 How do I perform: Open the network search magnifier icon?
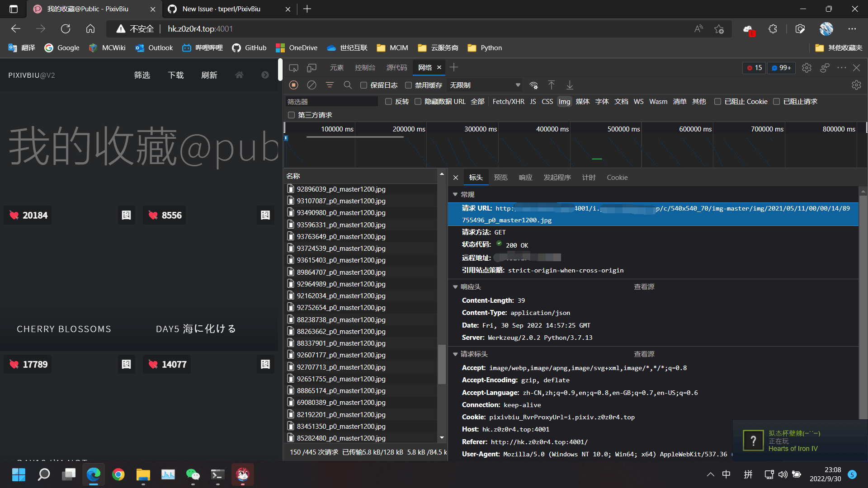coord(348,85)
